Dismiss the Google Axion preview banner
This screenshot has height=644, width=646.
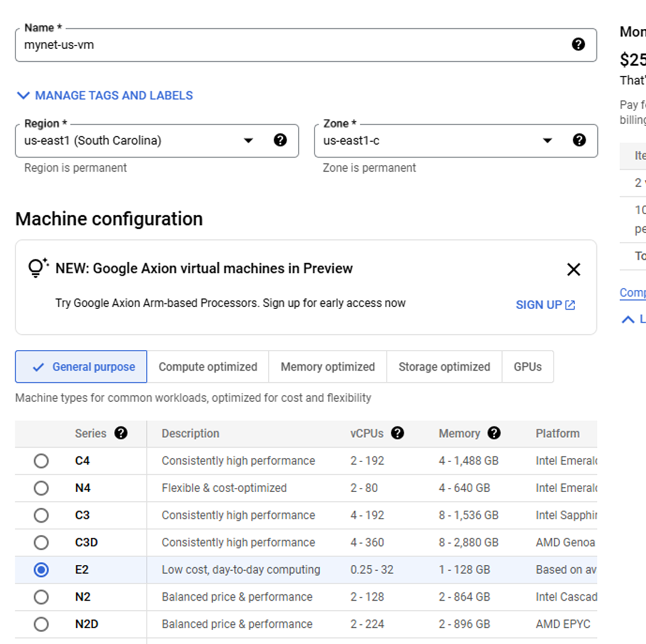(573, 269)
